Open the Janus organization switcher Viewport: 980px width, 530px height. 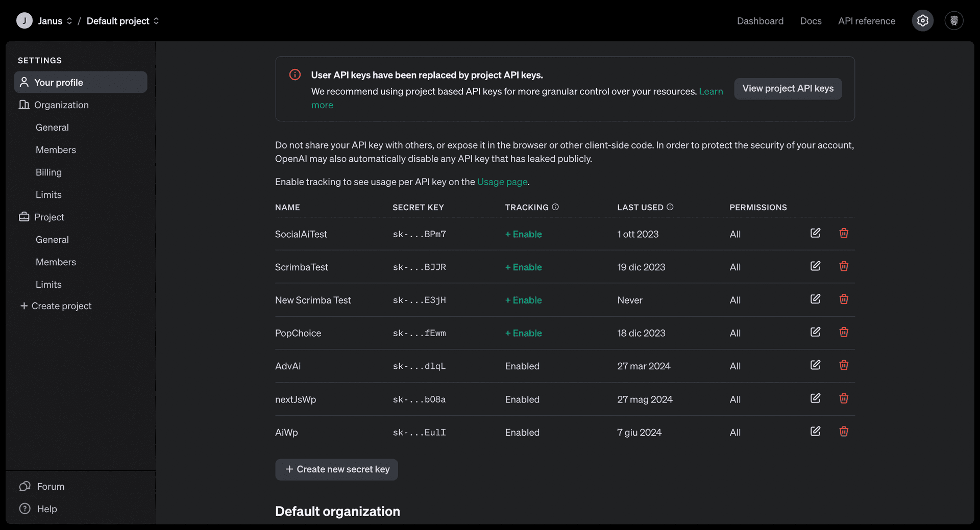[x=55, y=21]
